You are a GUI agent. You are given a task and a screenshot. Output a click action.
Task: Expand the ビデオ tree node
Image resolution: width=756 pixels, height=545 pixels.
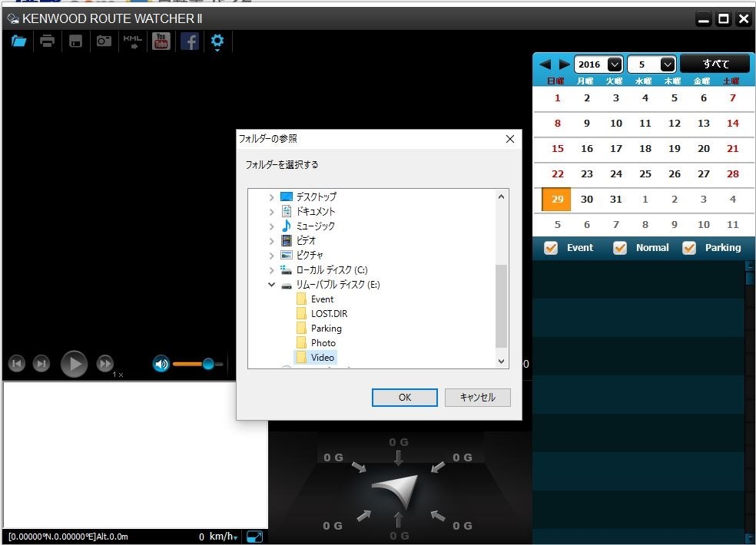tap(271, 241)
